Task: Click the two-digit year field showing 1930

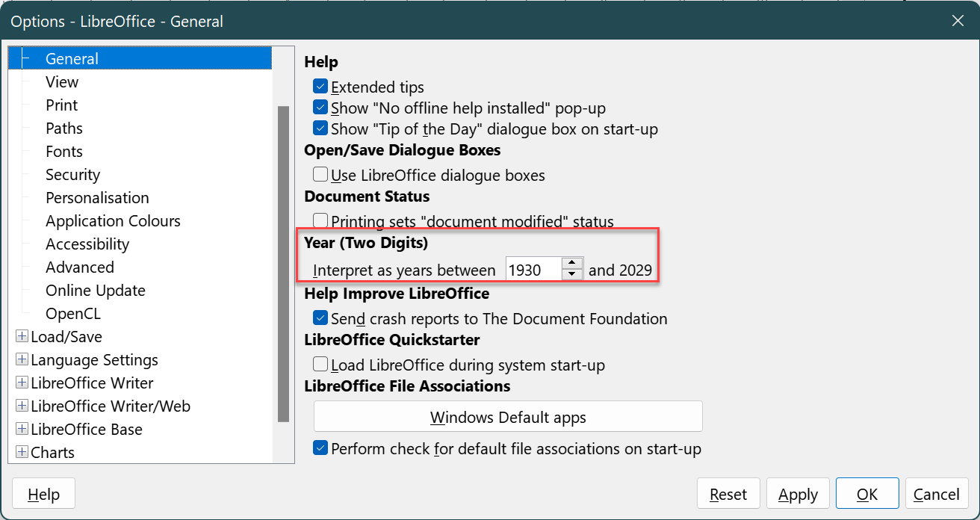Action: pyautogui.click(x=533, y=270)
